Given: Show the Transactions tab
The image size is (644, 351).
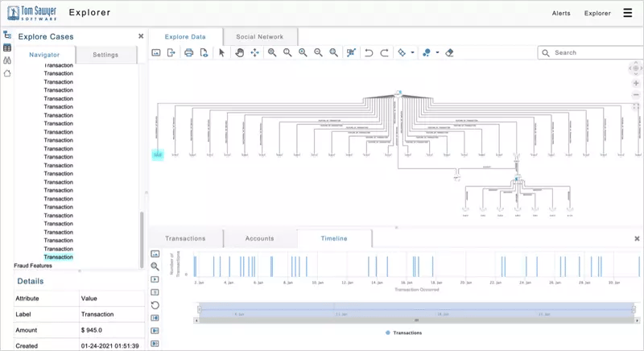Looking at the screenshot, I should (185, 238).
